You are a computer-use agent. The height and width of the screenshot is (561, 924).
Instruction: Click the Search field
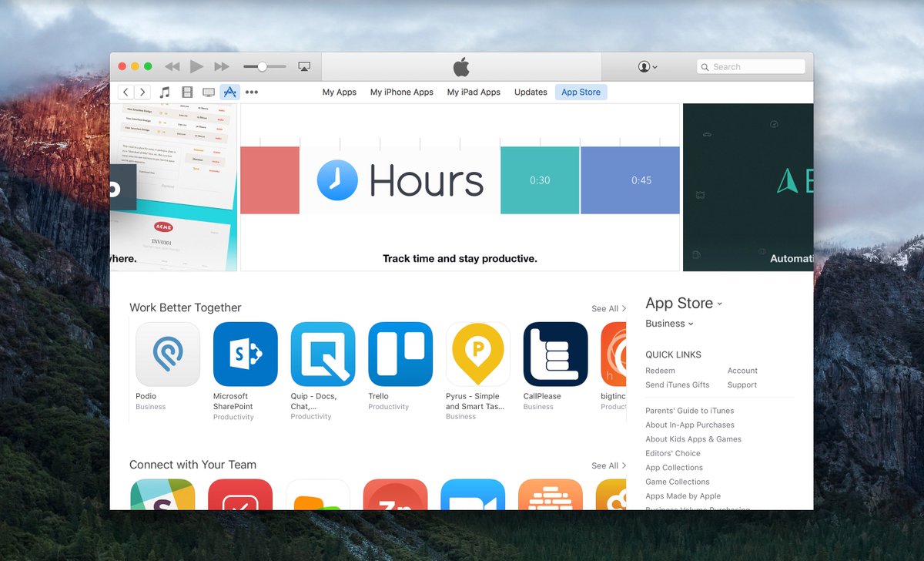click(x=751, y=67)
